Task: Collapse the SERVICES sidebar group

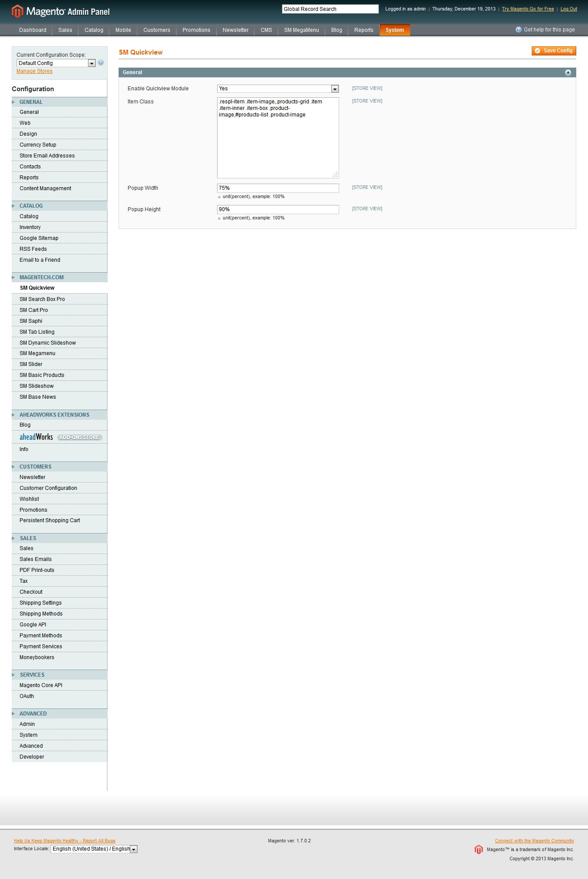Action: pyautogui.click(x=59, y=675)
